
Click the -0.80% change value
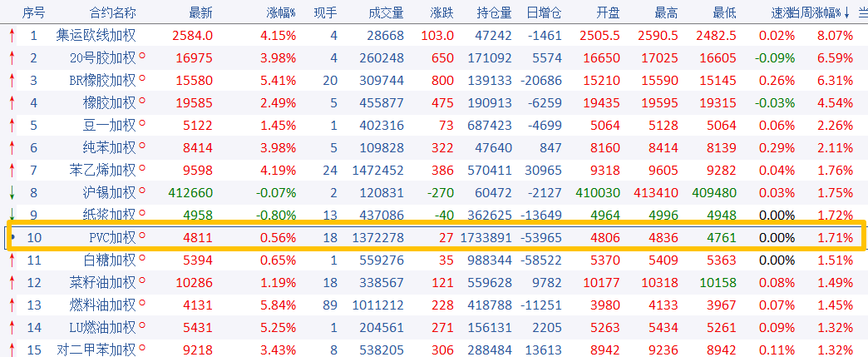pyautogui.click(x=276, y=215)
